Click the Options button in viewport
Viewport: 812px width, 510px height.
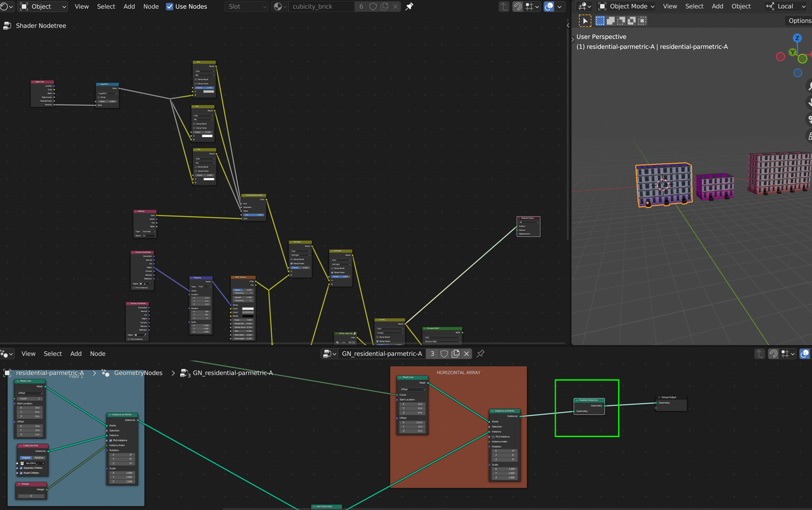799,21
